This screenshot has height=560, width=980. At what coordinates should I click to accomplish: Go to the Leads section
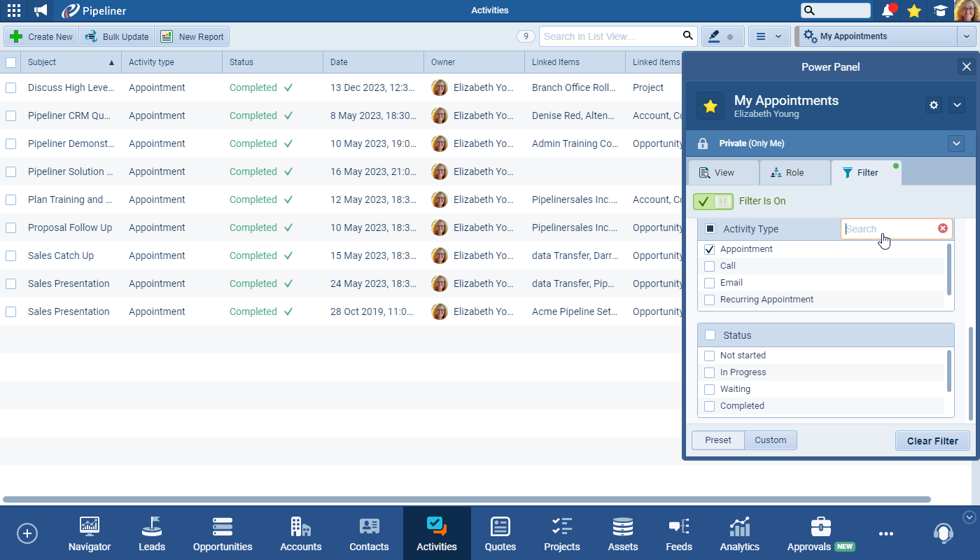pos(152,526)
